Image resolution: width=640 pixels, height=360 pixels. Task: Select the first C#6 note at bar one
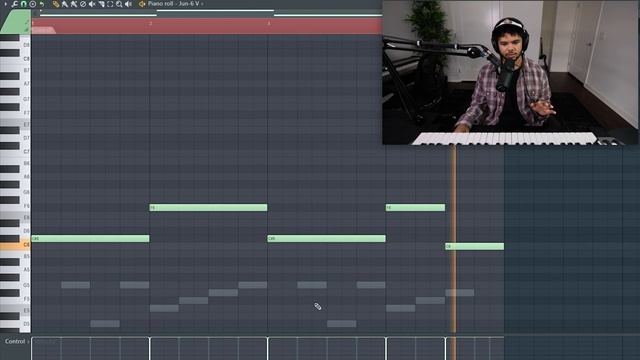click(x=90, y=238)
